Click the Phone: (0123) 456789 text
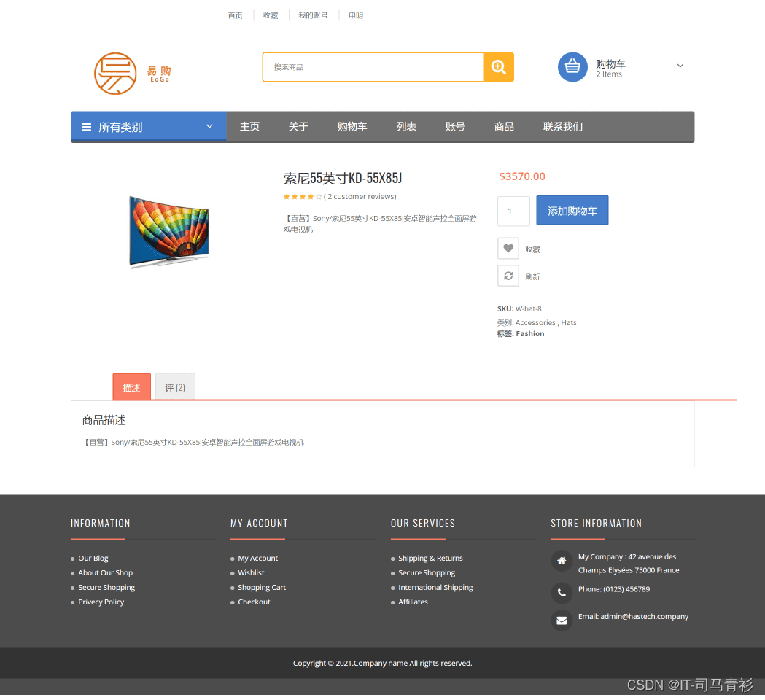765x700 pixels. click(614, 589)
